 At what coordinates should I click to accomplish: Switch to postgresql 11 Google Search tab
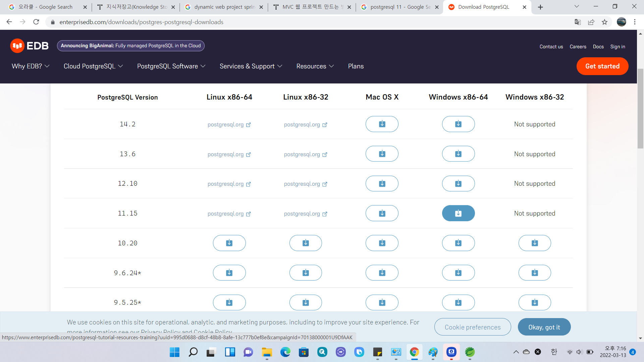(x=400, y=7)
